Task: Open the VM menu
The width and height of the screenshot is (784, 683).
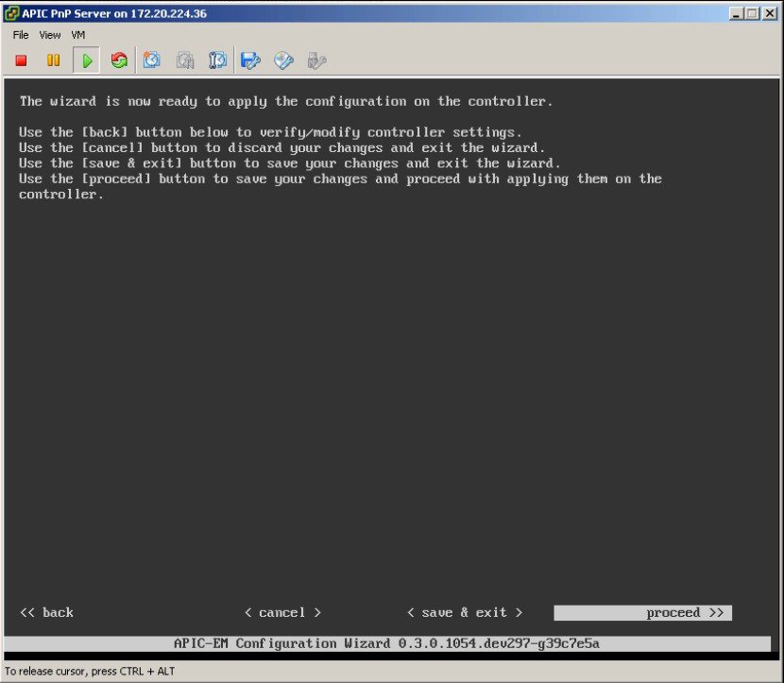Action: [x=78, y=35]
